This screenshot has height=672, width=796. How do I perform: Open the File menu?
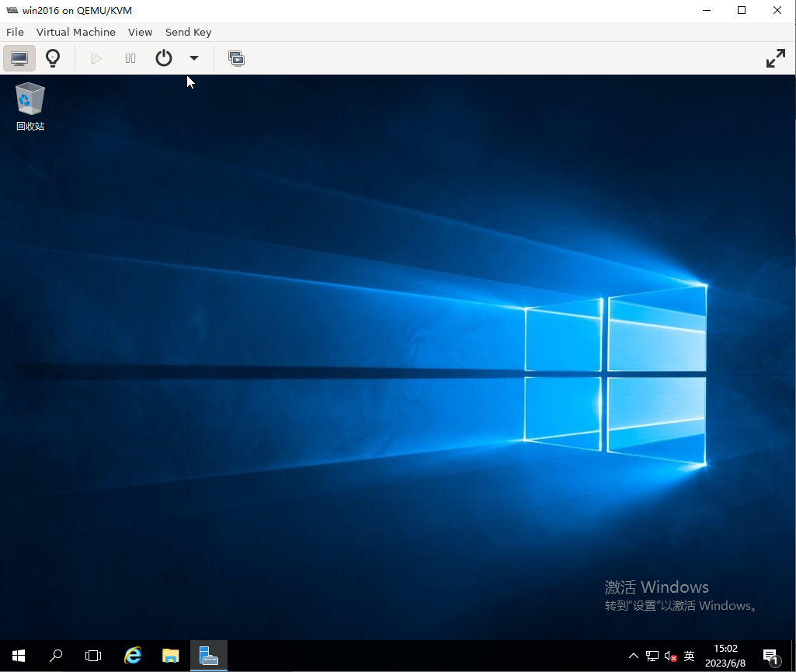coord(15,32)
